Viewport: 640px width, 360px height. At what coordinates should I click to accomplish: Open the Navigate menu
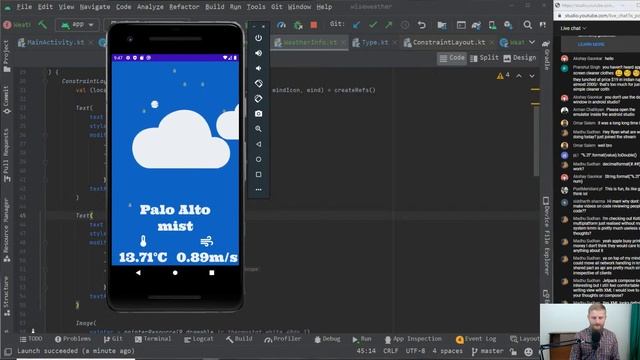pos(95,7)
